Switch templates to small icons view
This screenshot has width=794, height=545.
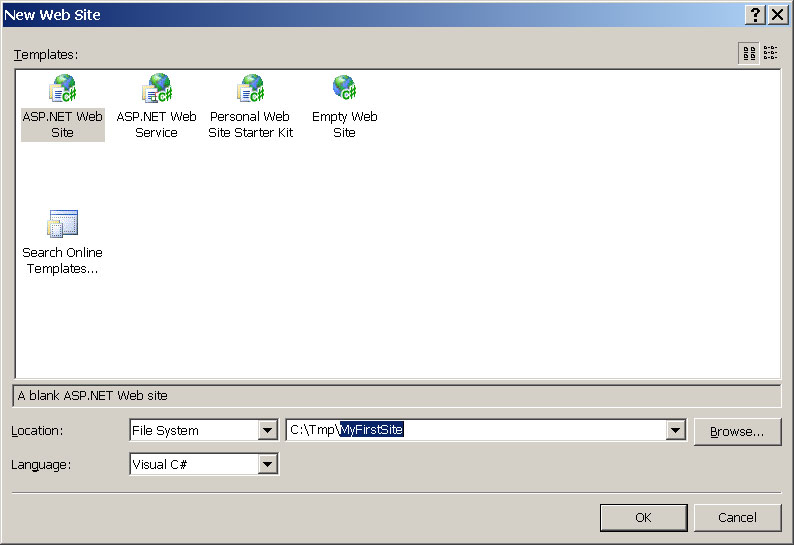click(x=770, y=53)
